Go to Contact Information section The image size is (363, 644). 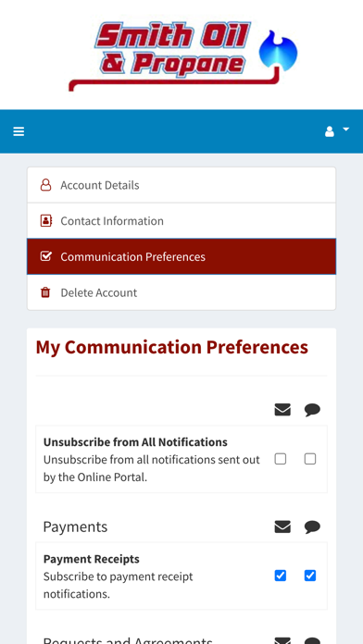pyautogui.click(x=181, y=220)
